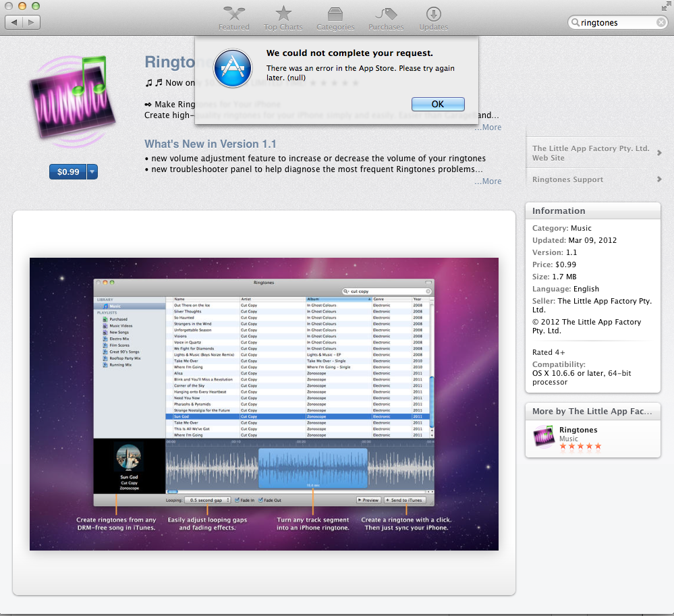This screenshot has width=674, height=616.
Task: Expand What's New with More link
Action: click(488, 181)
